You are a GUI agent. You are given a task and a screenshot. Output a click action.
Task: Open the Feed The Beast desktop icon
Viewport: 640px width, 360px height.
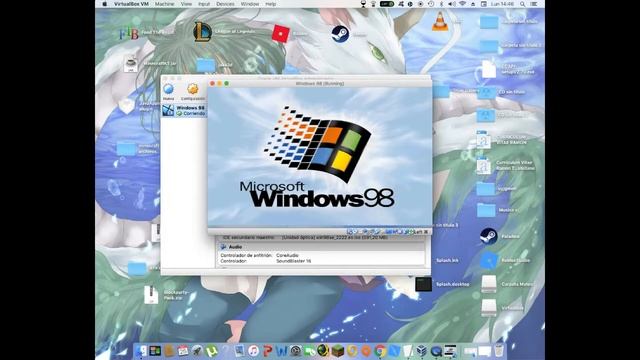(x=129, y=33)
